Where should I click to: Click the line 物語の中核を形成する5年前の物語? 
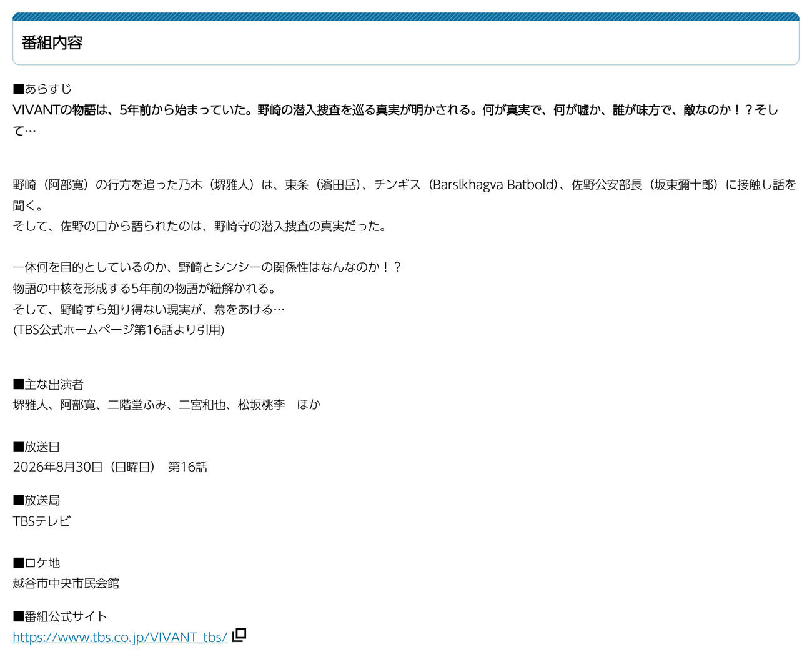click(144, 288)
